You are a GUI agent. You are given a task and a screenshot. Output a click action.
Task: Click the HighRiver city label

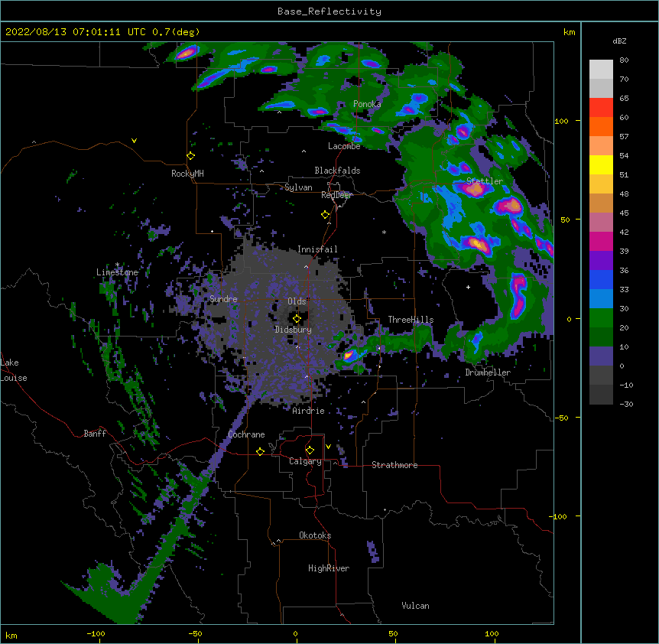[x=329, y=568]
